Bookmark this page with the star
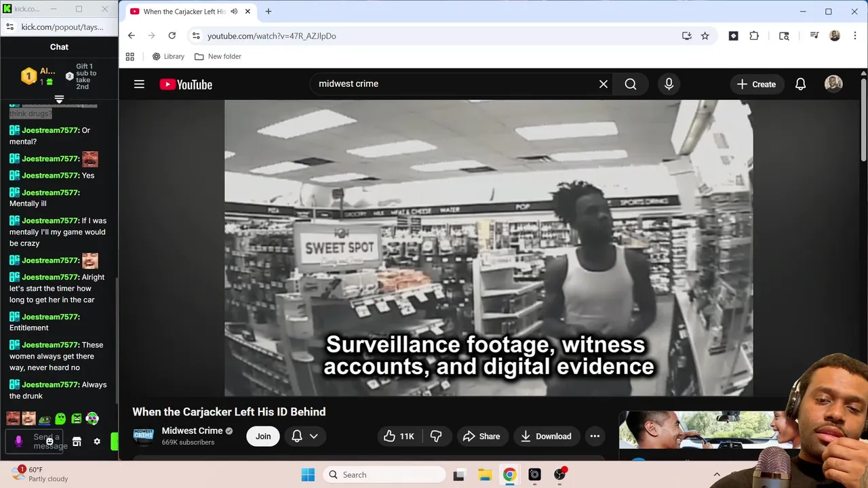The width and height of the screenshot is (868, 488). coord(705,36)
